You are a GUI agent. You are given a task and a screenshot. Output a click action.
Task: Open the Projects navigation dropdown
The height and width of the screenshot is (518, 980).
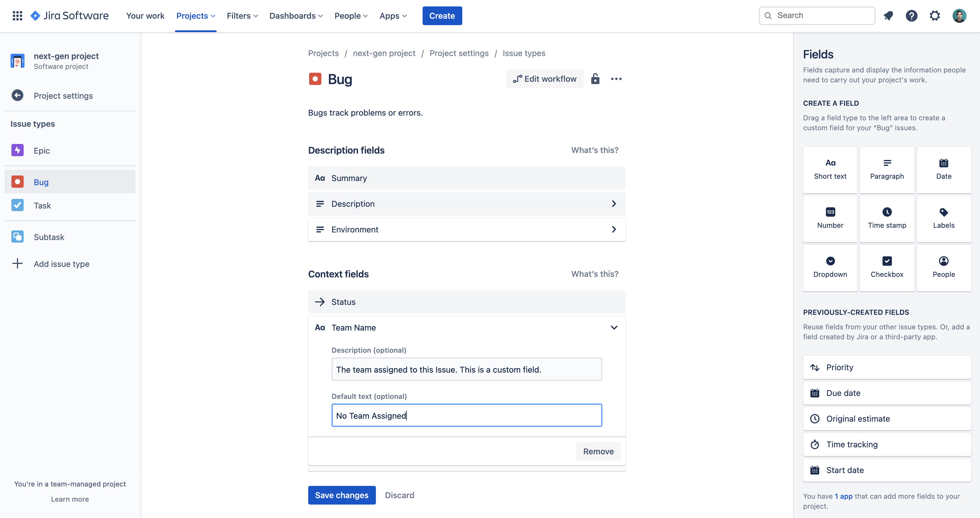coord(196,15)
